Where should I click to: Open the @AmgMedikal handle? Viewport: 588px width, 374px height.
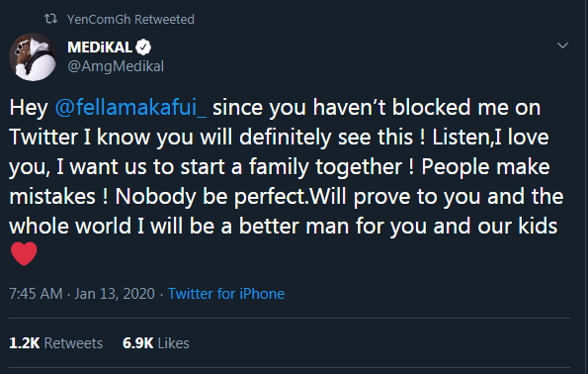(116, 66)
